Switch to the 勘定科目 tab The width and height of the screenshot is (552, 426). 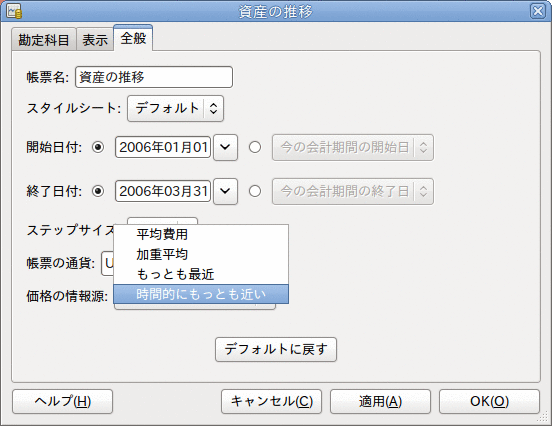[x=44, y=39]
